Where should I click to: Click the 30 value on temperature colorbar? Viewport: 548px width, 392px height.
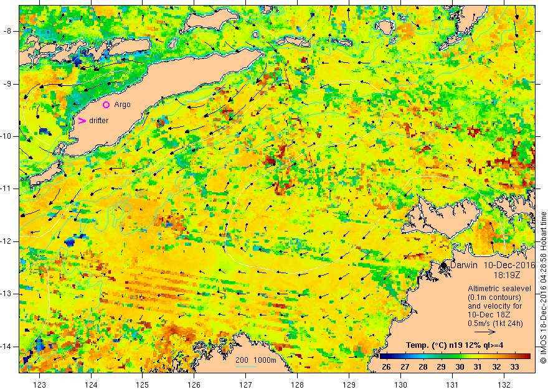pyautogui.click(x=460, y=366)
